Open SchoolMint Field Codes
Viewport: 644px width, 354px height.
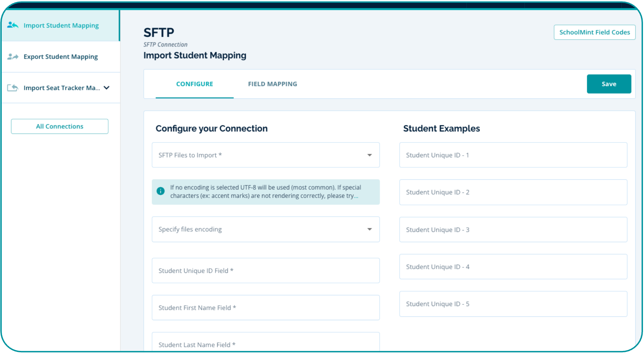pos(594,32)
